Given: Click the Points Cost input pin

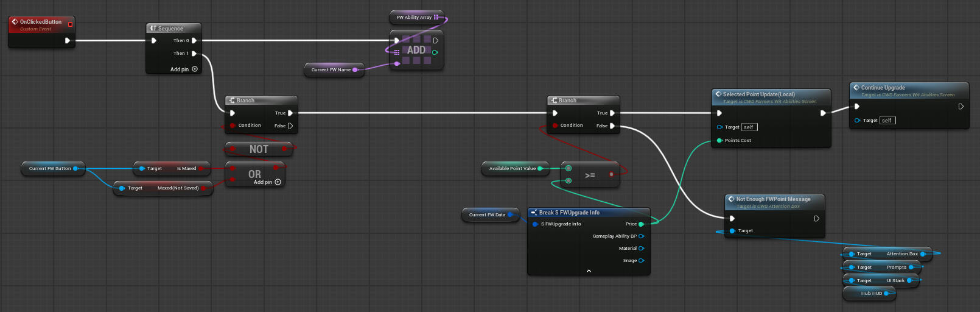Looking at the screenshot, I should pos(719,141).
